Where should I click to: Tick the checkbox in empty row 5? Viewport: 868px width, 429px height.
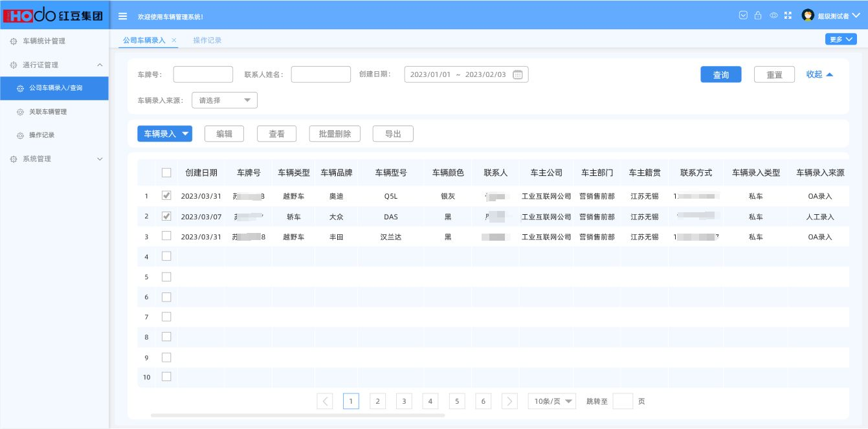point(166,277)
